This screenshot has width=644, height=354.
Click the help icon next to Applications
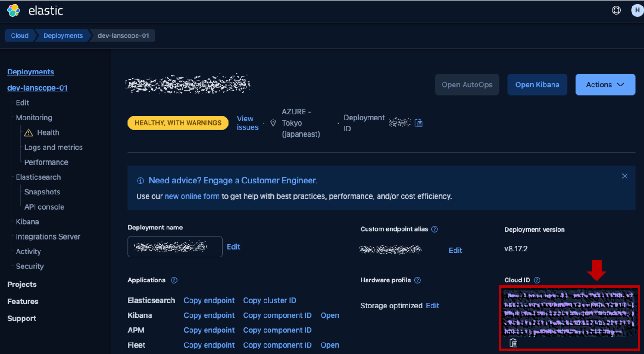pyautogui.click(x=174, y=280)
